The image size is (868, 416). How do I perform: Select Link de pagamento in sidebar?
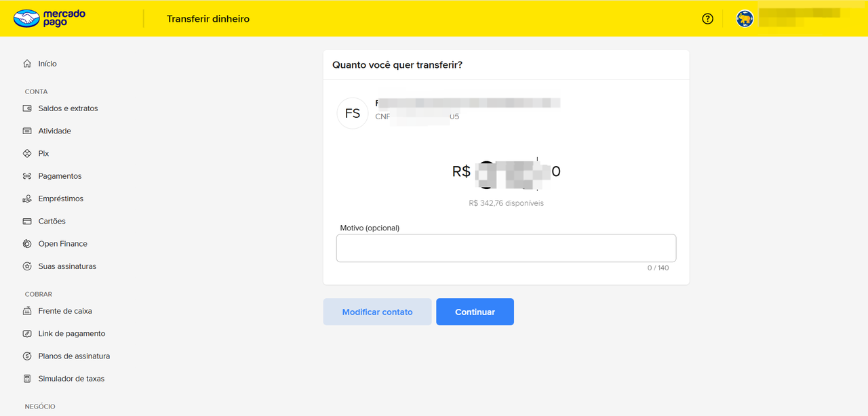[71, 333]
